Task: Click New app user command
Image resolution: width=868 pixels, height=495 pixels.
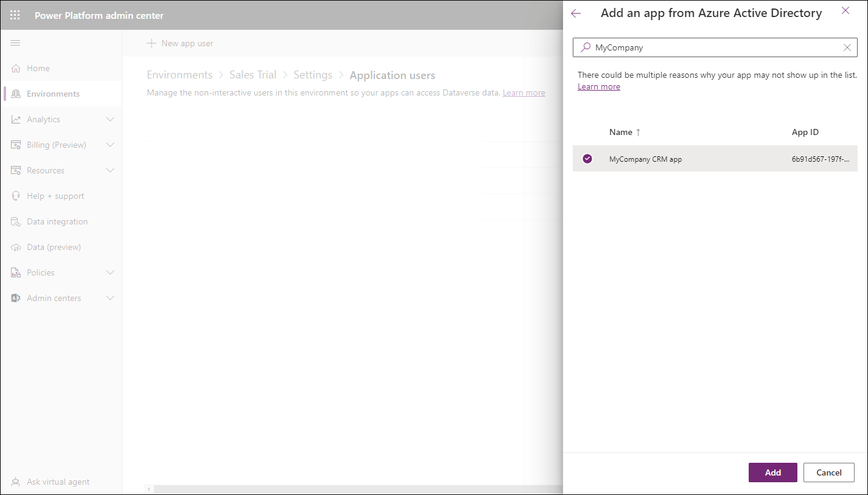Action: 180,43
